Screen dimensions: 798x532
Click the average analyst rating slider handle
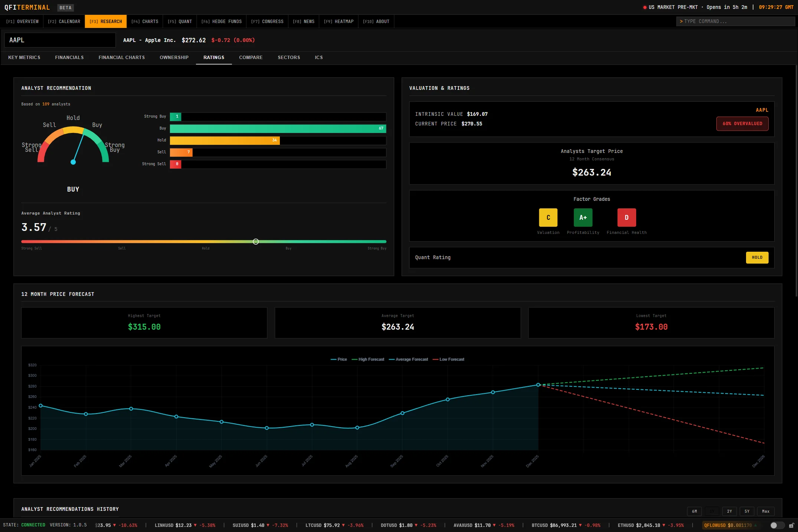[x=256, y=242]
